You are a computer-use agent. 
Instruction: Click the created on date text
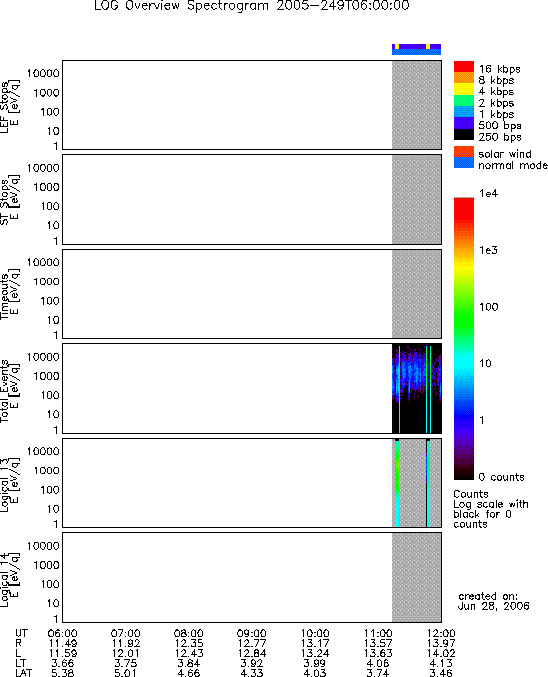point(494,601)
